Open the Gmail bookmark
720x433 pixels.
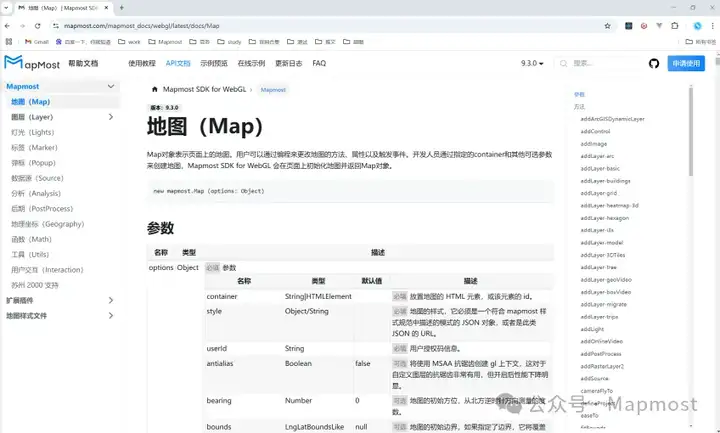pyautogui.click(x=37, y=41)
